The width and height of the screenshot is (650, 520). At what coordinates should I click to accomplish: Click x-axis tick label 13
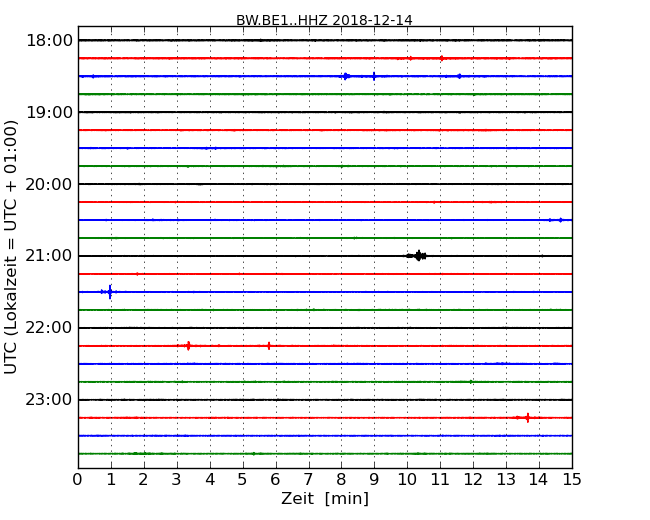coord(506,479)
